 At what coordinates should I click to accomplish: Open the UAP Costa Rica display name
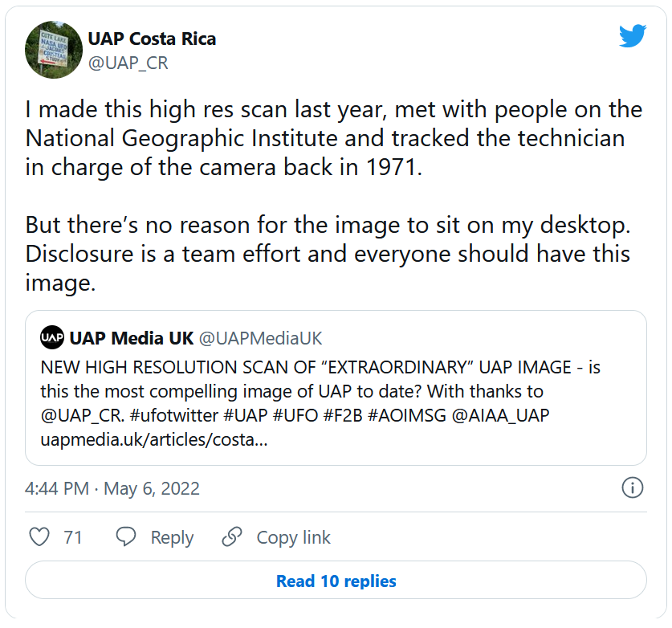pos(152,39)
